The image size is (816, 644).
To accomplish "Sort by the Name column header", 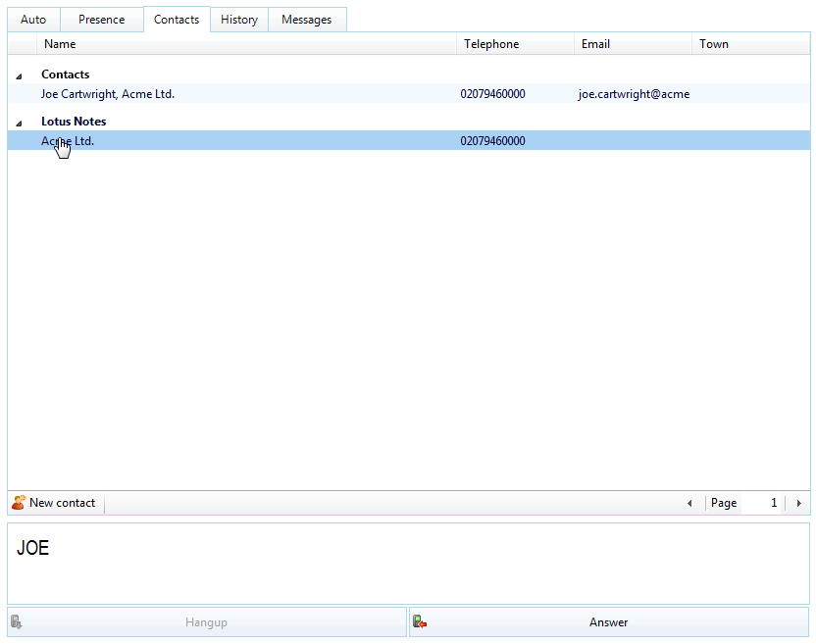I will (246, 44).
